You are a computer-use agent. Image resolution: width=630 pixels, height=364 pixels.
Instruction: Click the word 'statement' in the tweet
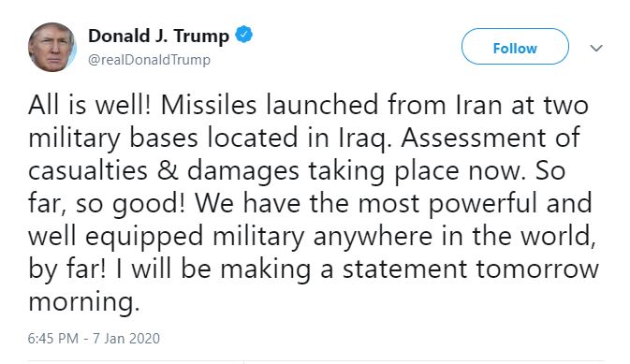(404, 269)
